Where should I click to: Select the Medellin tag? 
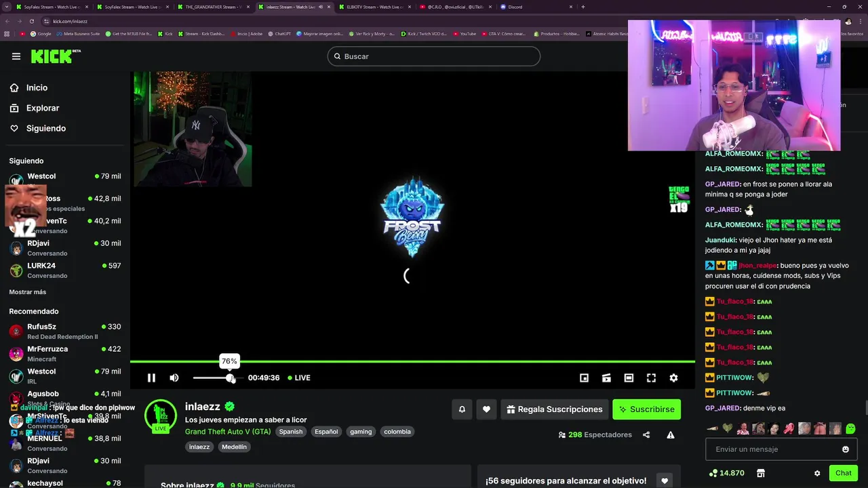[x=235, y=447]
